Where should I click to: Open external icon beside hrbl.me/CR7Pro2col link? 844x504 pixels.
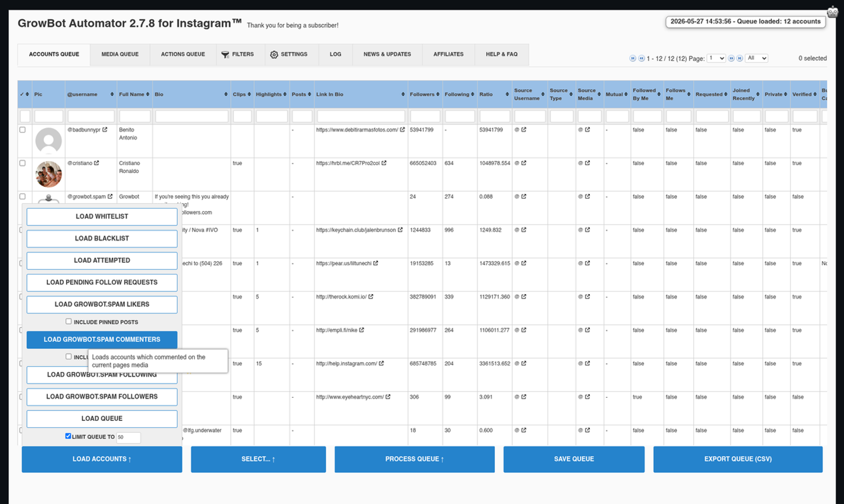pyautogui.click(x=384, y=163)
